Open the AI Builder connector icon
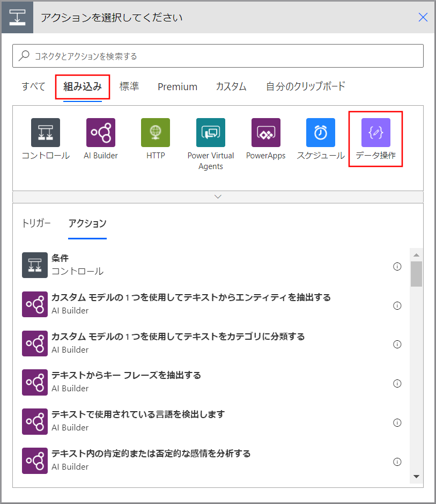The width and height of the screenshot is (436, 504). 101,133
